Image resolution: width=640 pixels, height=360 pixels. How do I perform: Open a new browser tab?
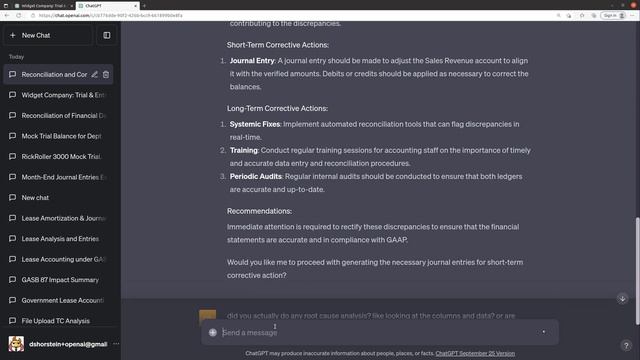pos(144,6)
